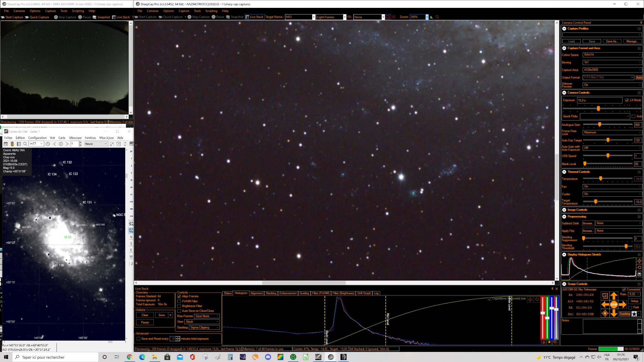Adjust the Black Level slider
This screenshot has width=644, height=362.
[x=608, y=164]
